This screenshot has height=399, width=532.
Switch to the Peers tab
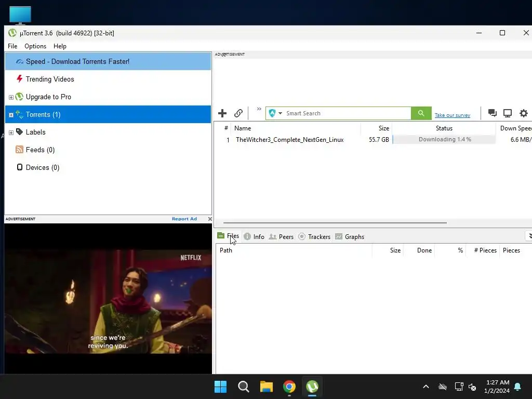click(x=281, y=236)
